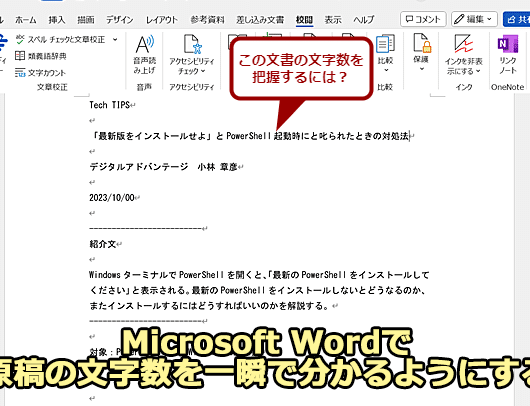This screenshot has width=530, height=406.
Task: Click the line ending 解説する。
Action: [209, 306]
